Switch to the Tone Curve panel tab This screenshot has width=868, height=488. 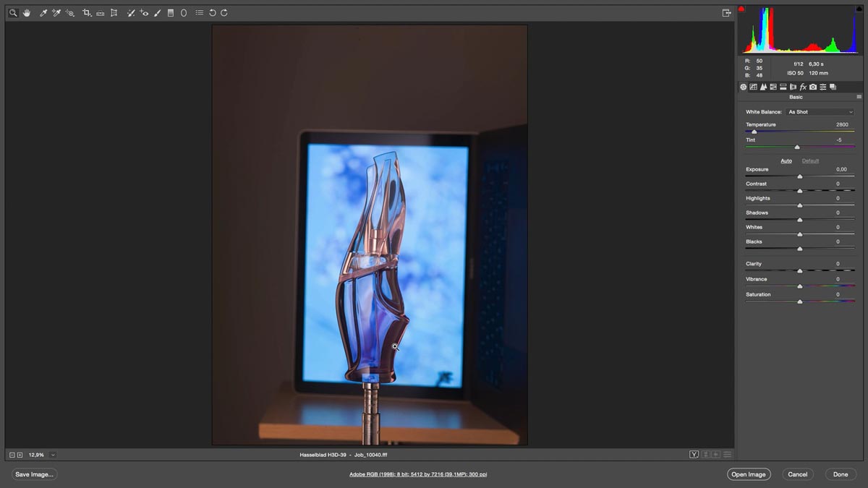coord(753,87)
